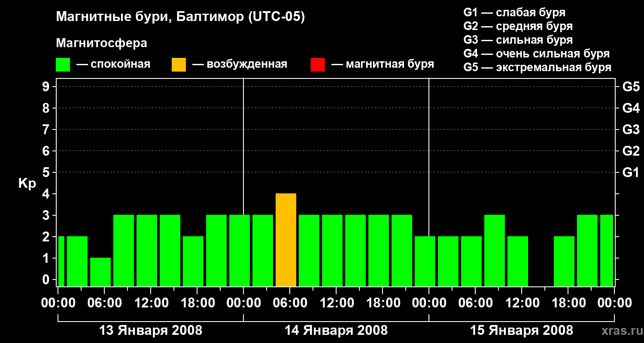Click '18:00' tick label above 14 Января

click(x=383, y=303)
